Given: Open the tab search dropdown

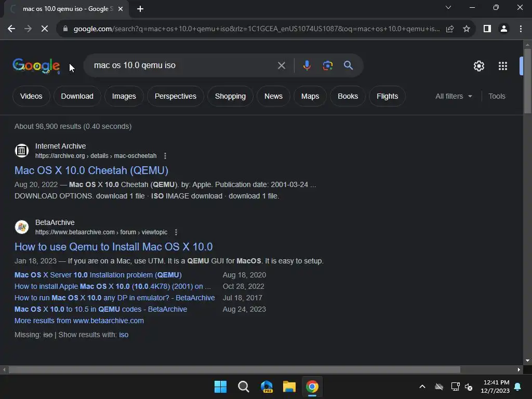Looking at the screenshot, I should pyautogui.click(x=448, y=7).
